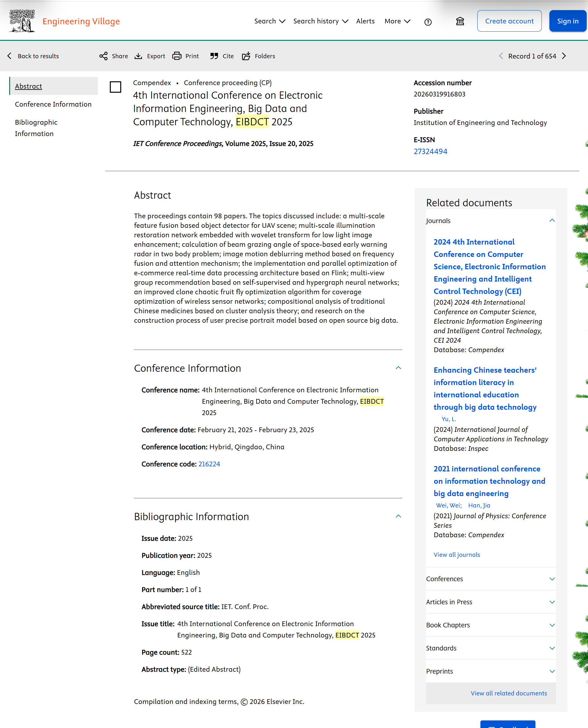Click the Share icon in toolbar

(103, 56)
